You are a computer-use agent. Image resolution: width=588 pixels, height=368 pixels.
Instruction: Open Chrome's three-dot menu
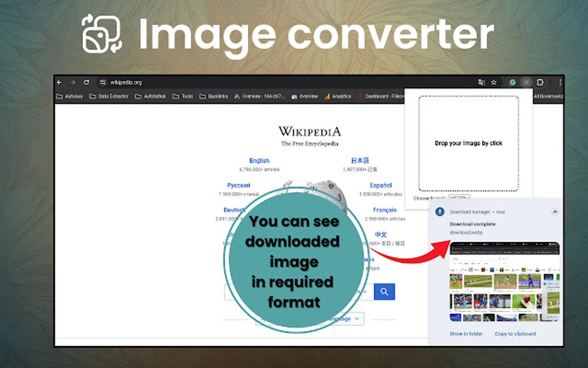[x=560, y=82]
